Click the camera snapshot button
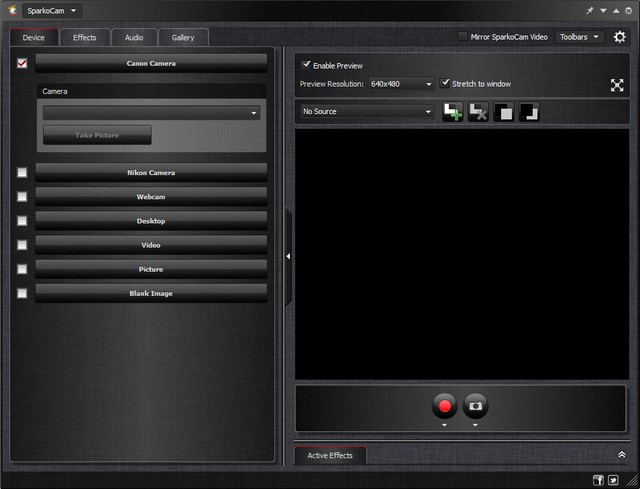This screenshot has height=489, width=640. (476, 405)
